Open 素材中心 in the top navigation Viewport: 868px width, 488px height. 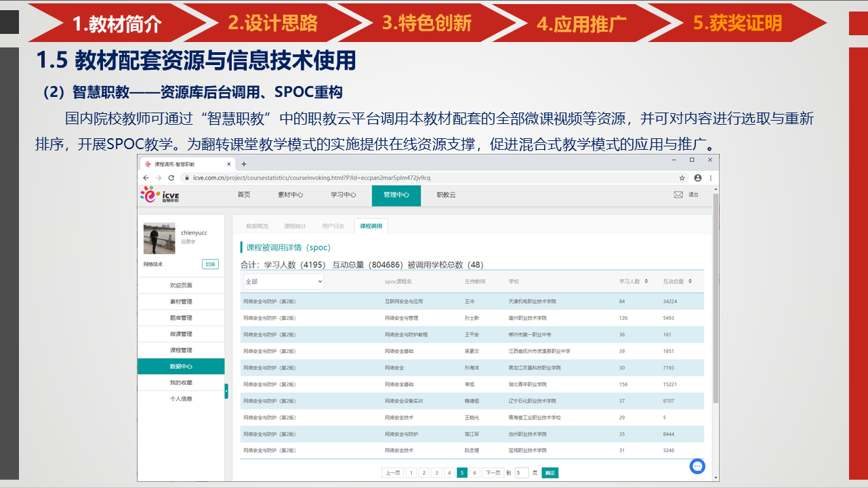click(x=291, y=195)
